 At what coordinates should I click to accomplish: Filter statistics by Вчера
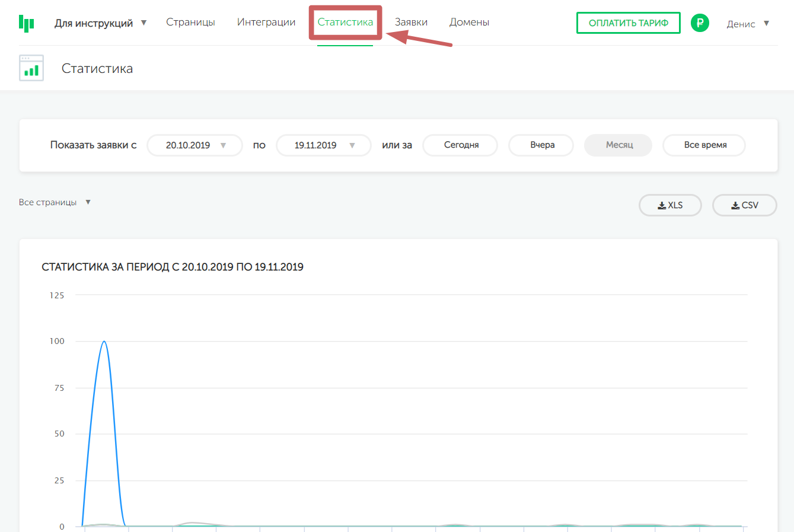[x=542, y=145]
